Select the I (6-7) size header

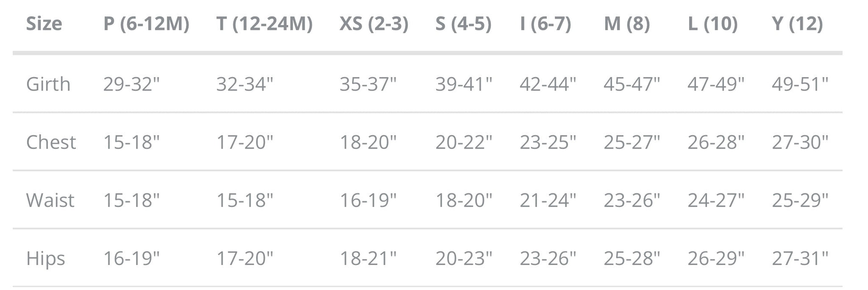[546, 24]
